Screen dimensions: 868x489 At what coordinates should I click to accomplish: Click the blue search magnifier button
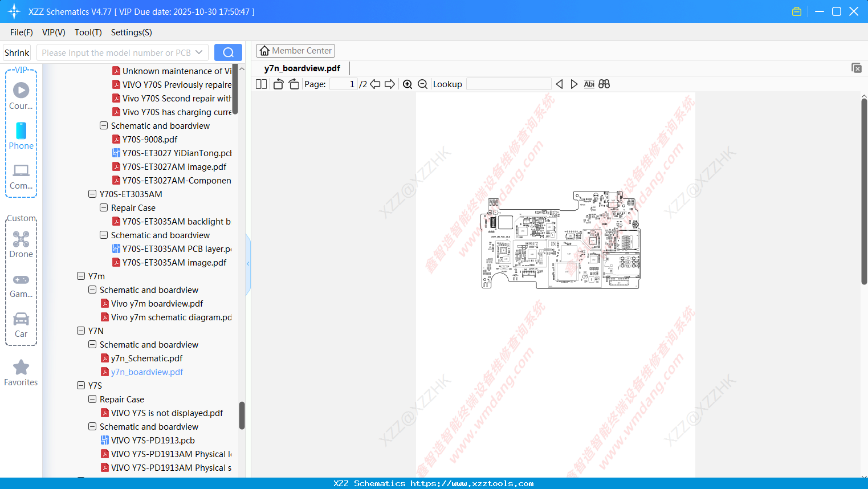point(228,52)
